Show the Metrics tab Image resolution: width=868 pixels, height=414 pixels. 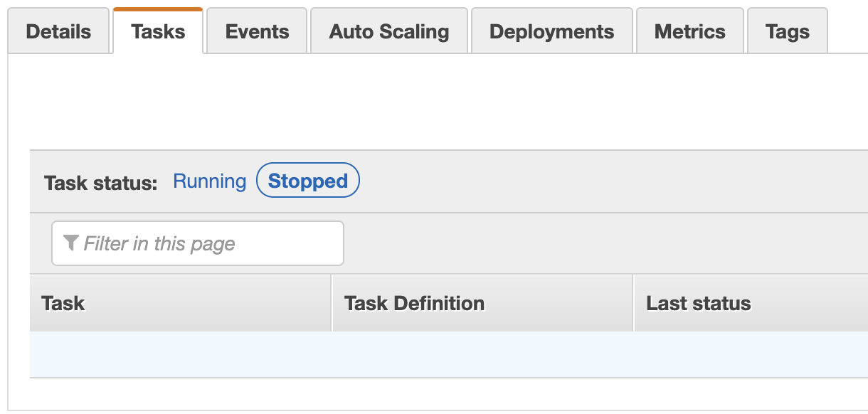pyautogui.click(x=690, y=31)
